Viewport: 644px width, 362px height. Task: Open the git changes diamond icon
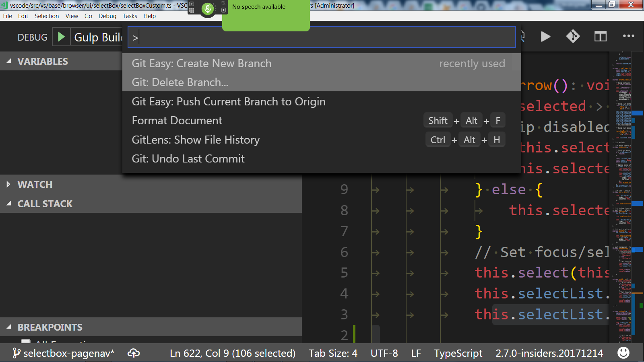pyautogui.click(x=573, y=37)
